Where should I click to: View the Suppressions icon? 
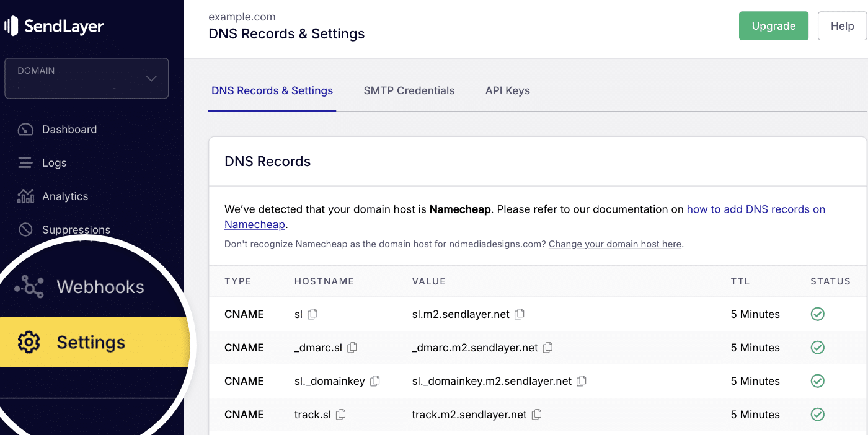tap(25, 229)
